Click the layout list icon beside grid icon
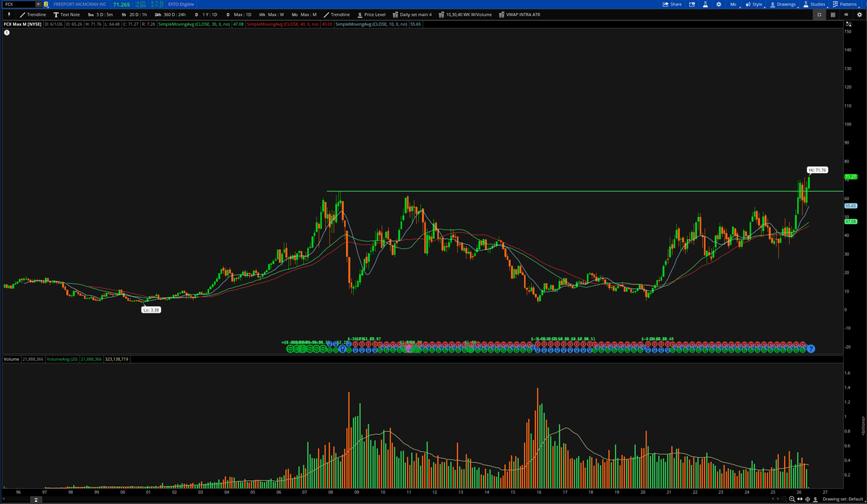Viewport: 867px width, 504px height. (x=846, y=14)
